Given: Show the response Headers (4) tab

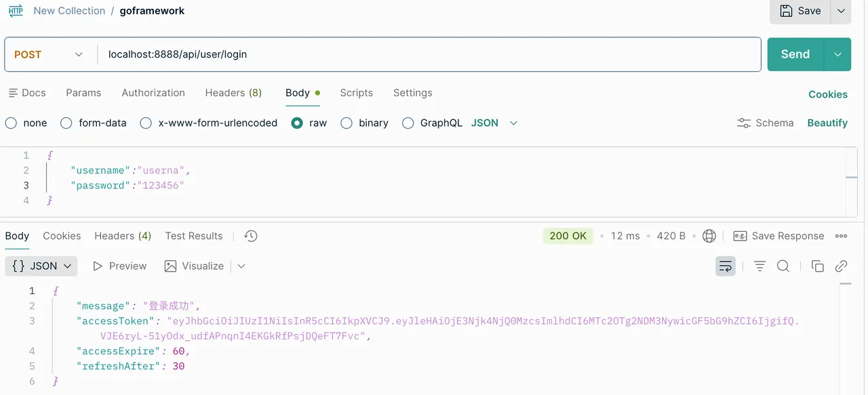Looking at the screenshot, I should 123,236.
